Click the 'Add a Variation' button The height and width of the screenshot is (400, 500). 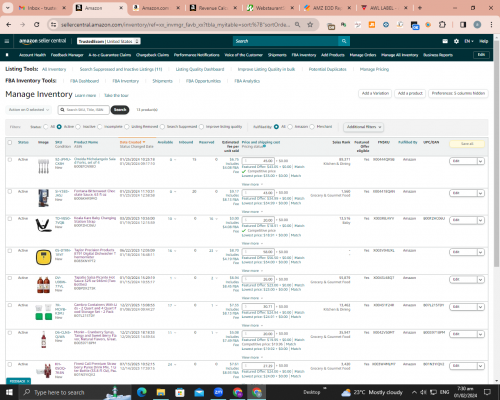[375, 93]
